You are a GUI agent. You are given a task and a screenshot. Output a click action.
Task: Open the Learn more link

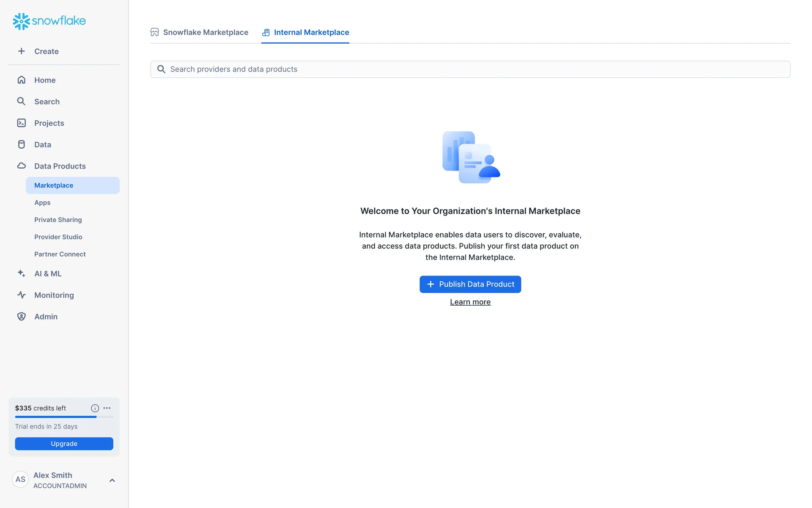coord(470,302)
